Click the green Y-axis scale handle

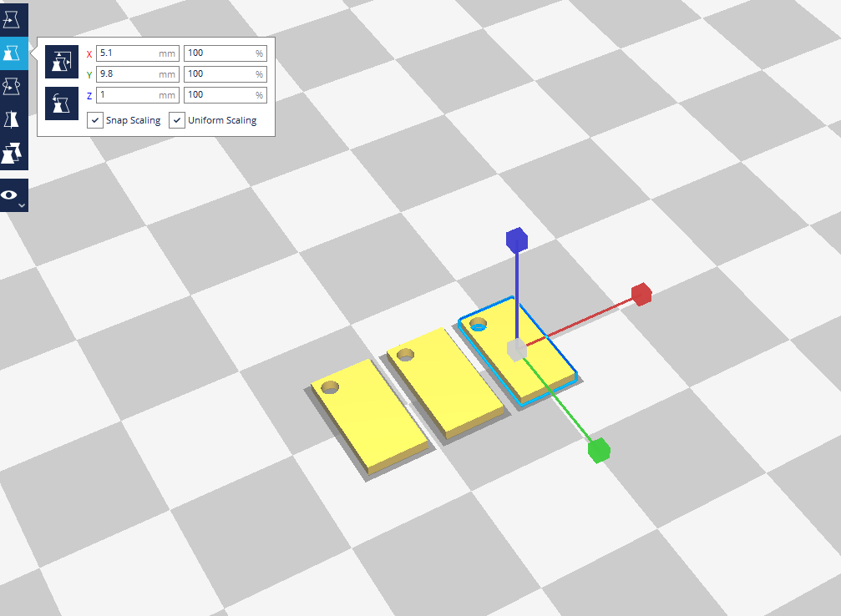599,451
